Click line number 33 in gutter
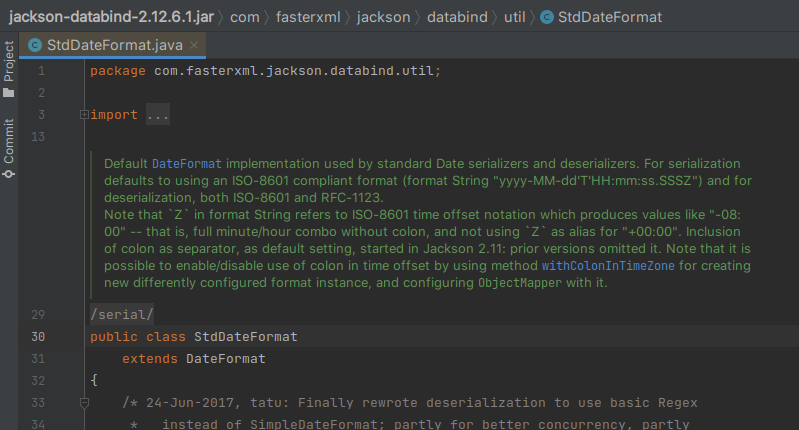The width and height of the screenshot is (799, 430). [x=38, y=403]
